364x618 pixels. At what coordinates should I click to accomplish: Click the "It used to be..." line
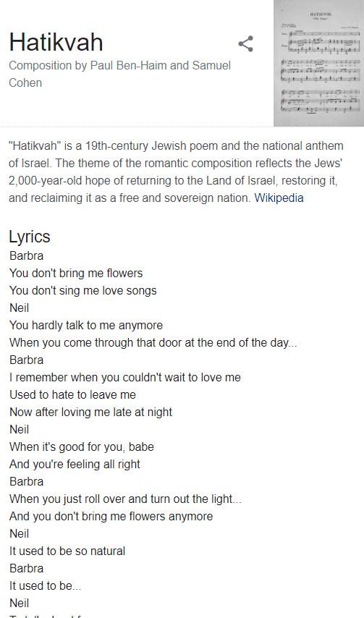click(x=46, y=585)
